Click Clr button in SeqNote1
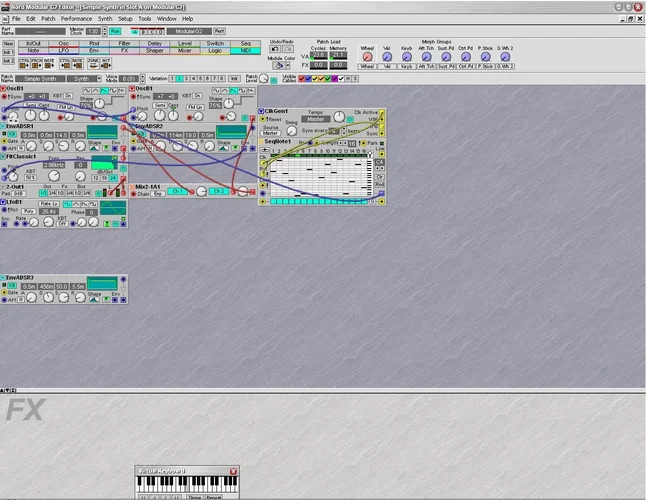 click(380, 177)
